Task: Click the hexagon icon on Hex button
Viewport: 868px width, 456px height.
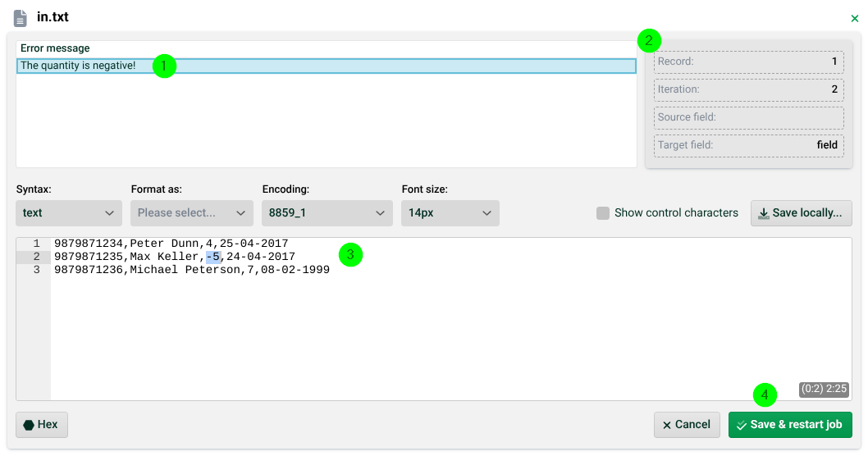Action: [x=29, y=425]
